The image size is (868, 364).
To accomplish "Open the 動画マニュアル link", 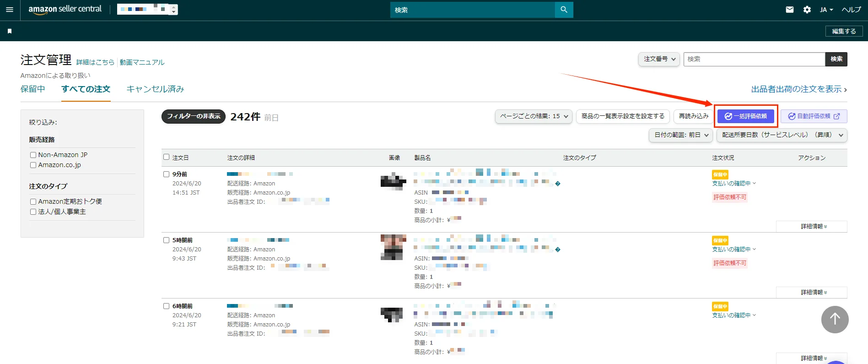I will (142, 62).
